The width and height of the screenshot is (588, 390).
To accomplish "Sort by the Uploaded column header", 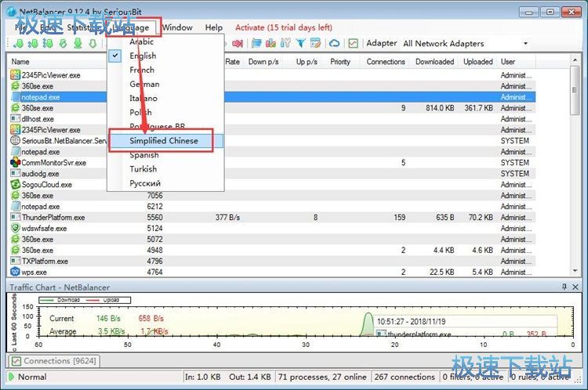I will [477, 62].
